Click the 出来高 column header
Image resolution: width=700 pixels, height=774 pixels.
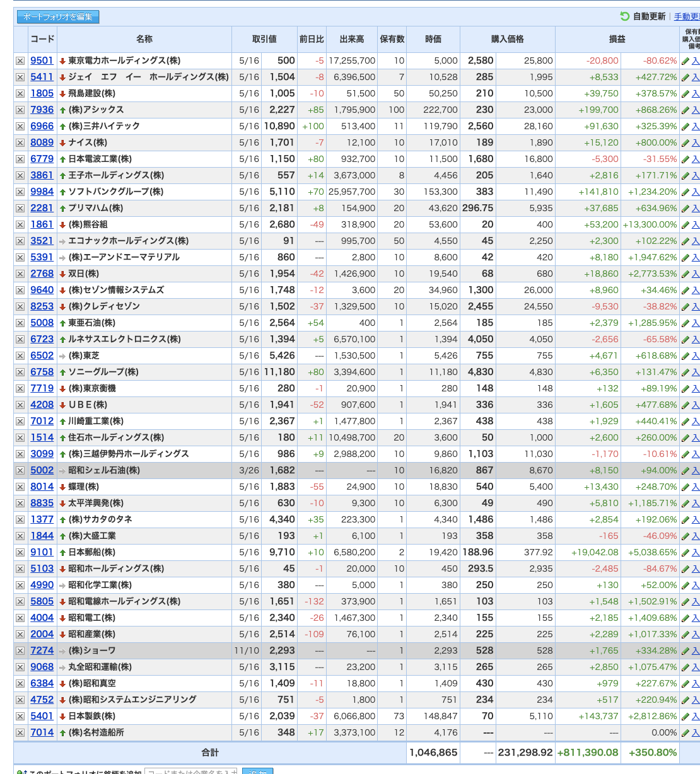pyautogui.click(x=352, y=39)
